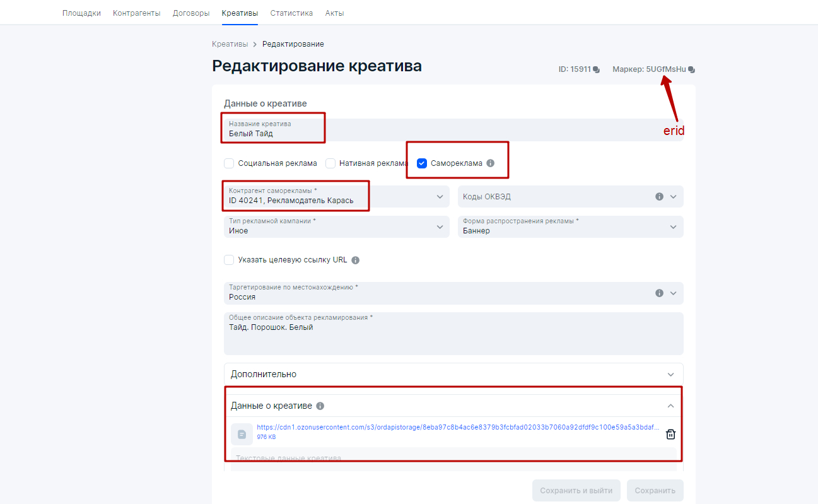Click copy icon next to marker 5UGfMsHu
The image size is (818, 504).
692,69
